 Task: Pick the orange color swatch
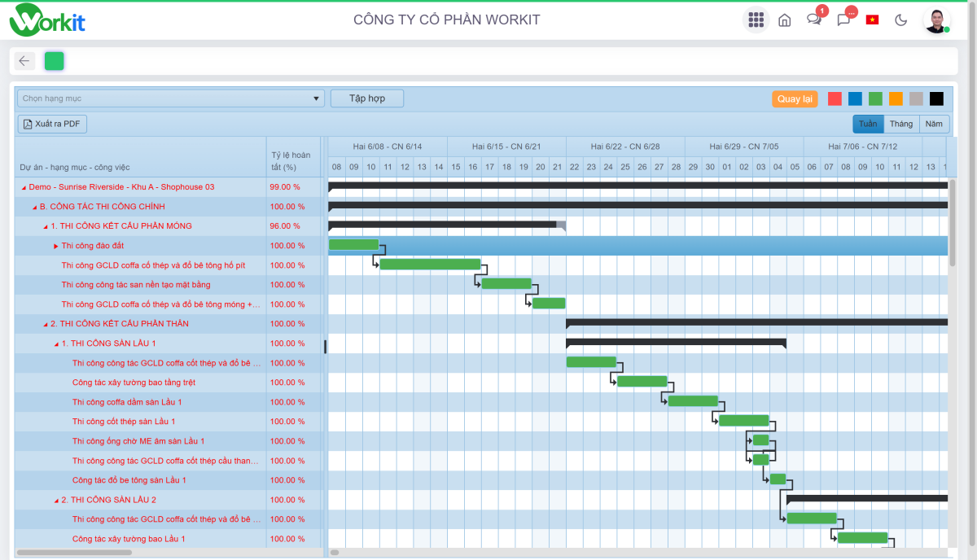pyautogui.click(x=896, y=98)
